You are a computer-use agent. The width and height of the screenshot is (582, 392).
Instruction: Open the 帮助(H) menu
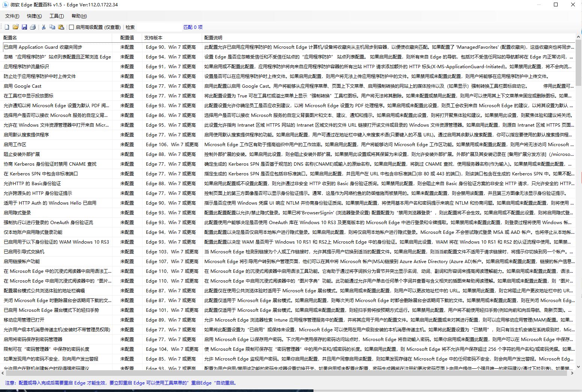click(79, 16)
